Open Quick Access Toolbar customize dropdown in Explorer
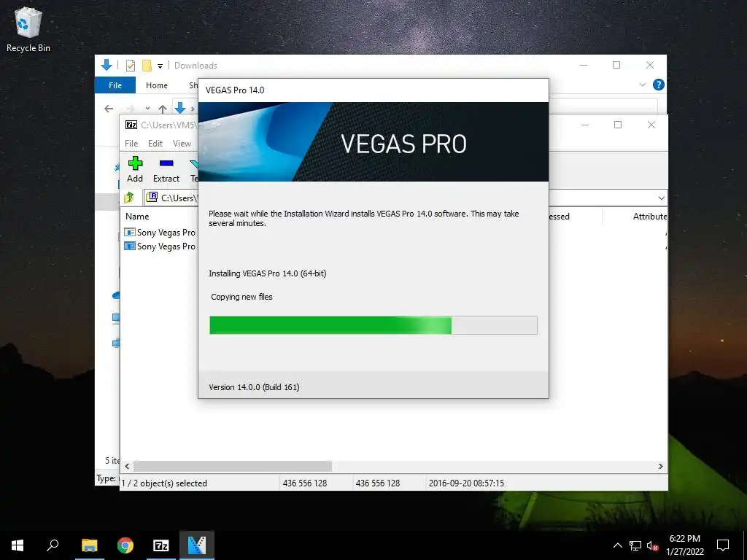 click(x=160, y=66)
